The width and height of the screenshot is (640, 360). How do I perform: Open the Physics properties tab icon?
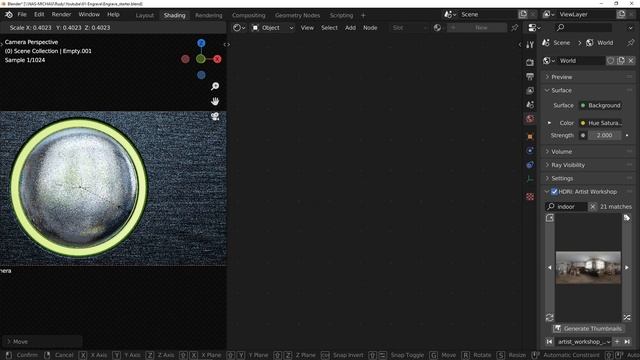(530, 151)
